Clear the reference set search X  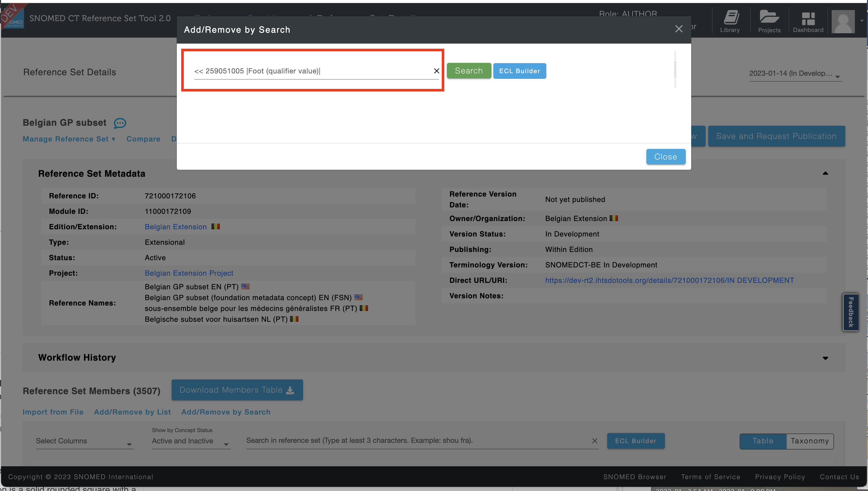coord(594,441)
